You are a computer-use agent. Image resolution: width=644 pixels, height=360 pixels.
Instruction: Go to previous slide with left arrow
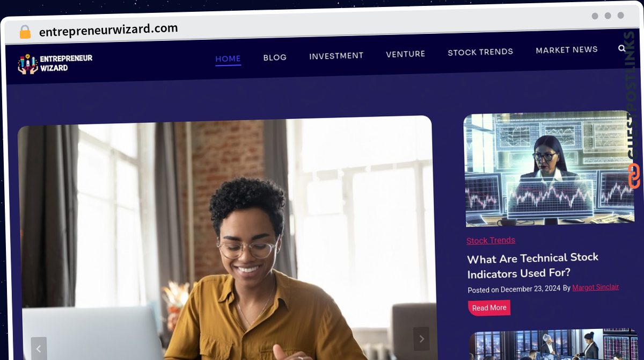39,348
